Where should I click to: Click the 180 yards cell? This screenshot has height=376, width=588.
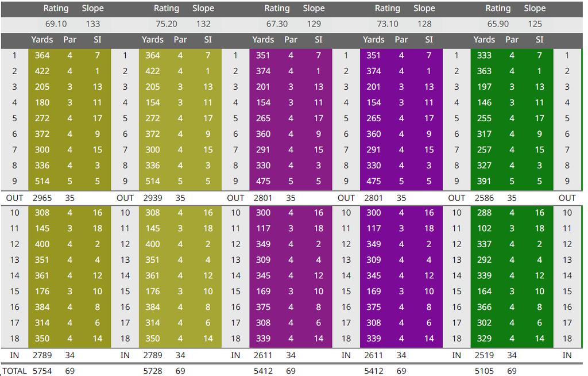click(42, 103)
